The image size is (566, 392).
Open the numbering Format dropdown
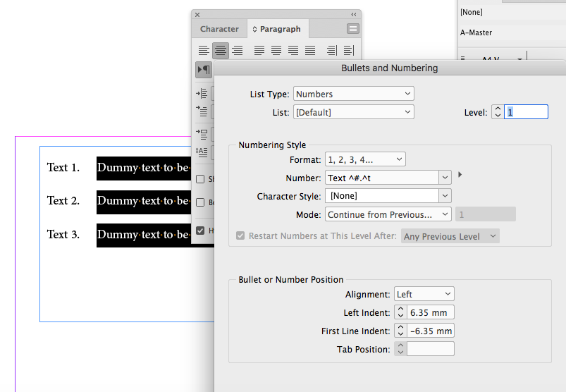[365, 160]
